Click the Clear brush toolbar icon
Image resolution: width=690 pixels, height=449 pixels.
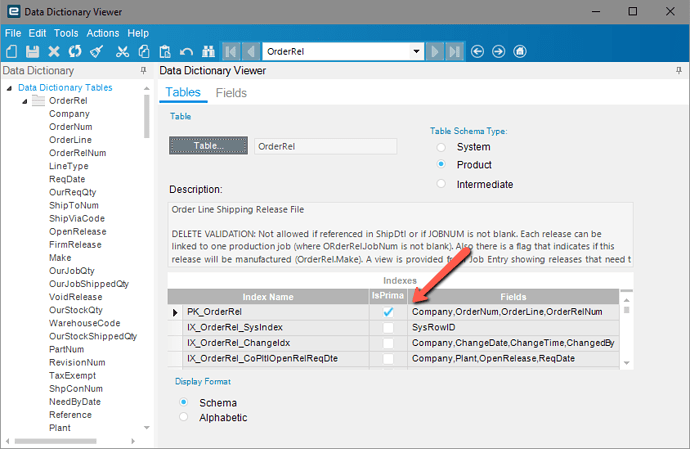point(96,52)
